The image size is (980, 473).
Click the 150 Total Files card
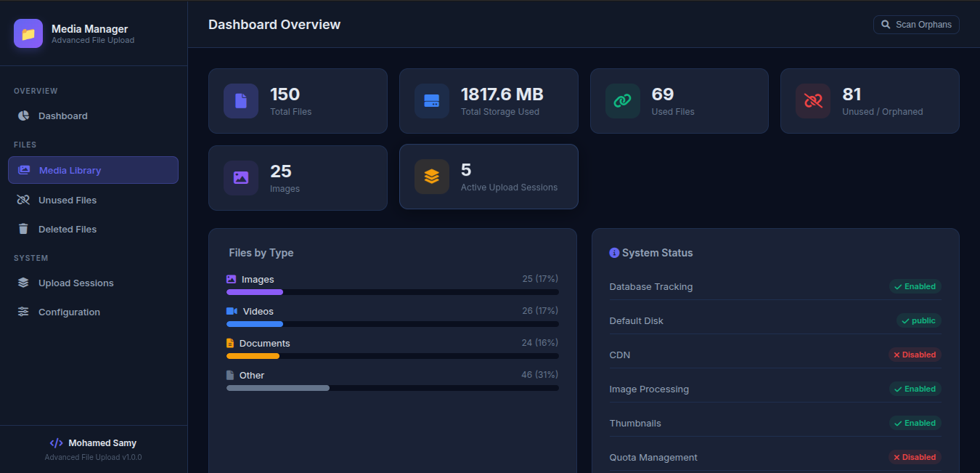tap(298, 101)
